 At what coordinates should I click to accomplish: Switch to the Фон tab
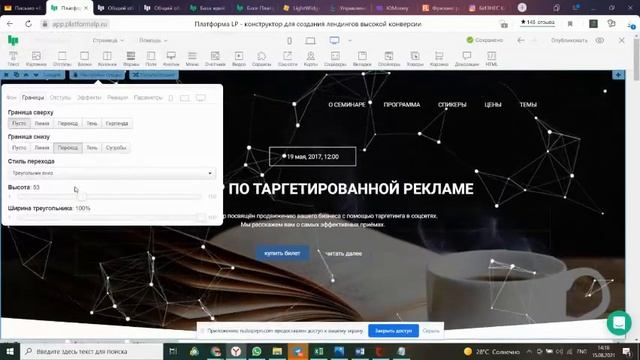pos(11,98)
